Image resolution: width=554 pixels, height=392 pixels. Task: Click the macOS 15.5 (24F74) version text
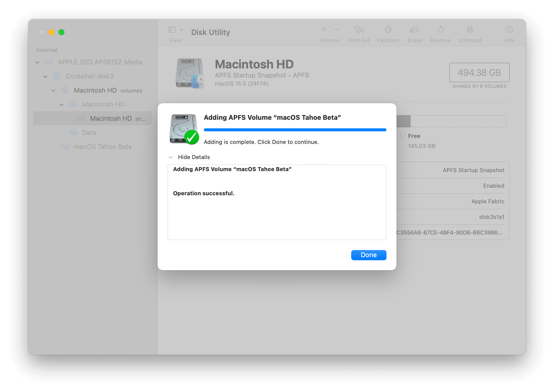pyautogui.click(x=242, y=84)
